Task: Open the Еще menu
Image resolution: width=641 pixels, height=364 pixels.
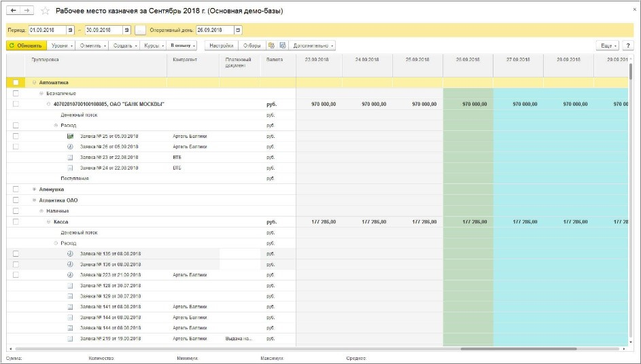Action: coord(607,45)
